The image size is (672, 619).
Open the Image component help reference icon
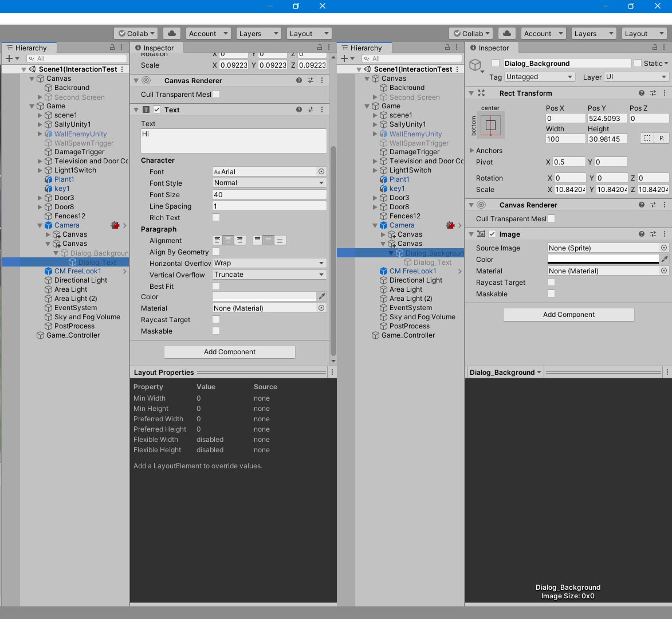[642, 234]
